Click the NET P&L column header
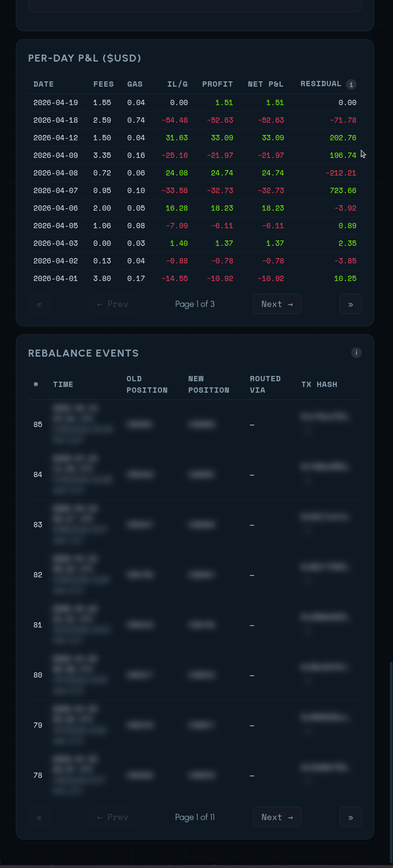This screenshot has width=393, height=868. coord(265,84)
